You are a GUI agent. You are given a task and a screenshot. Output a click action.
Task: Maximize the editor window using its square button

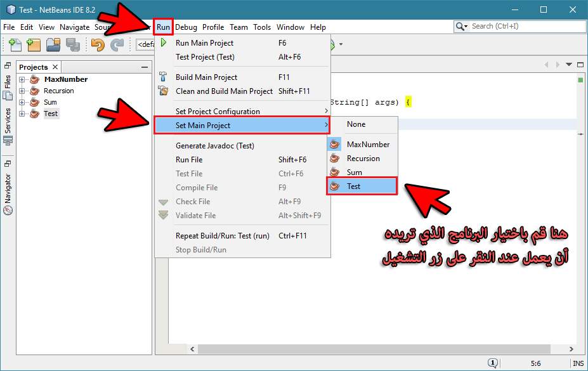580,65
